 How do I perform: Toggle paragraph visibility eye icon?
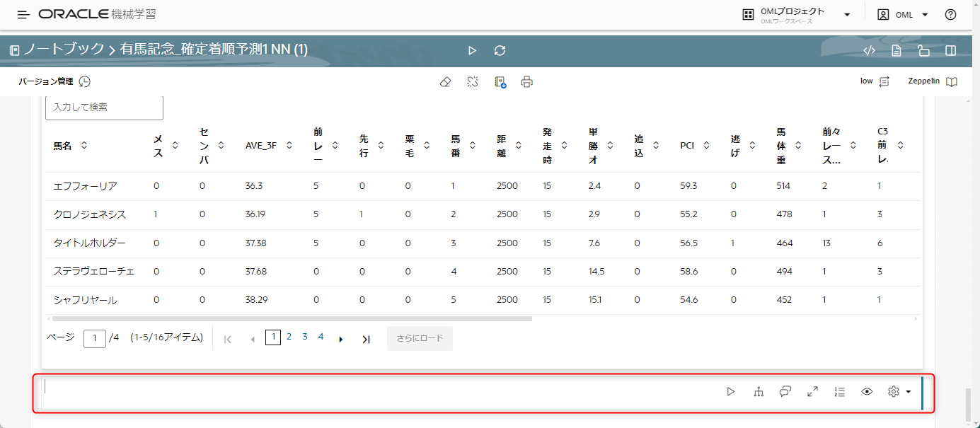[867, 391]
